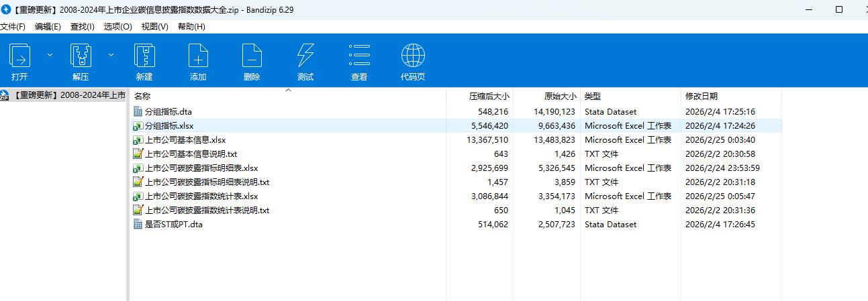Open the 文件(F) menu

[x=13, y=26]
